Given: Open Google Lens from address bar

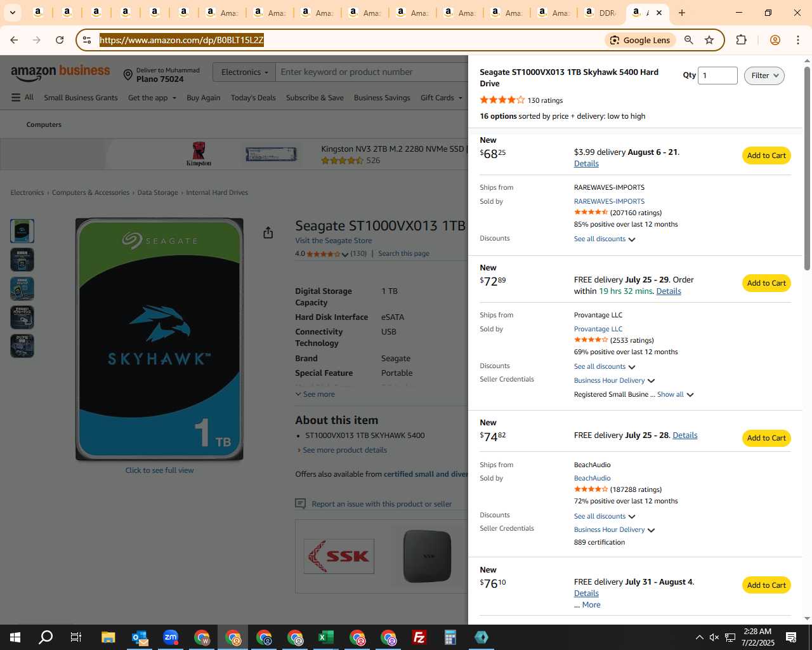Looking at the screenshot, I should click(x=639, y=40).
